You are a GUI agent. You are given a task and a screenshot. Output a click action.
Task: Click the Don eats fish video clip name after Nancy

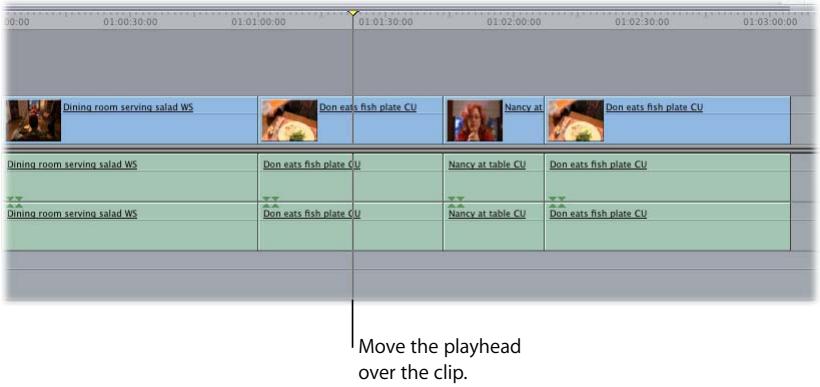coord(654,107)
